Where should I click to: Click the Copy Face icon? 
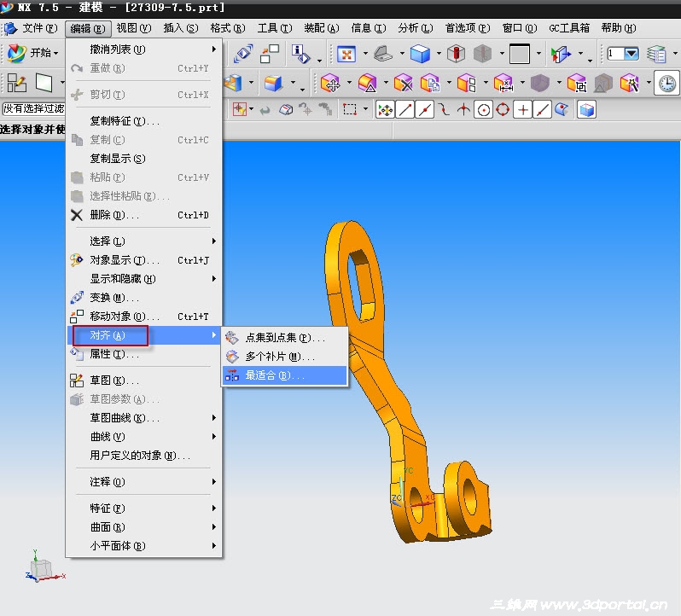pos(430,83)
